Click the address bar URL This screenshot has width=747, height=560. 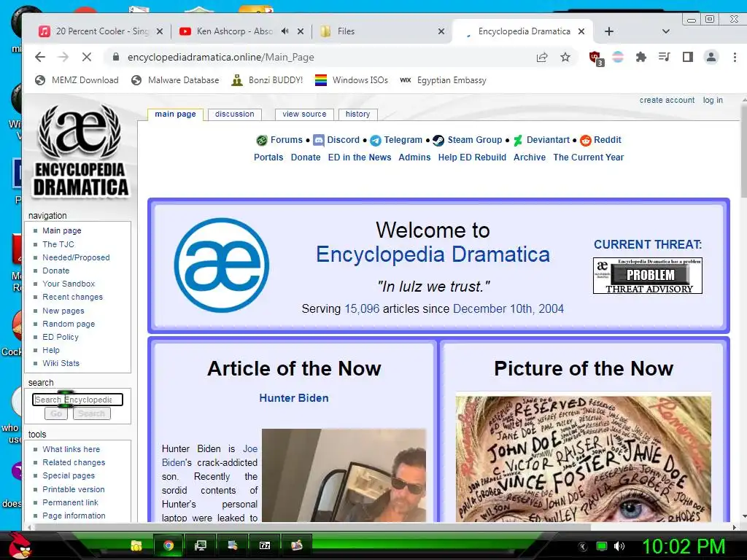[x=220, y=57]
